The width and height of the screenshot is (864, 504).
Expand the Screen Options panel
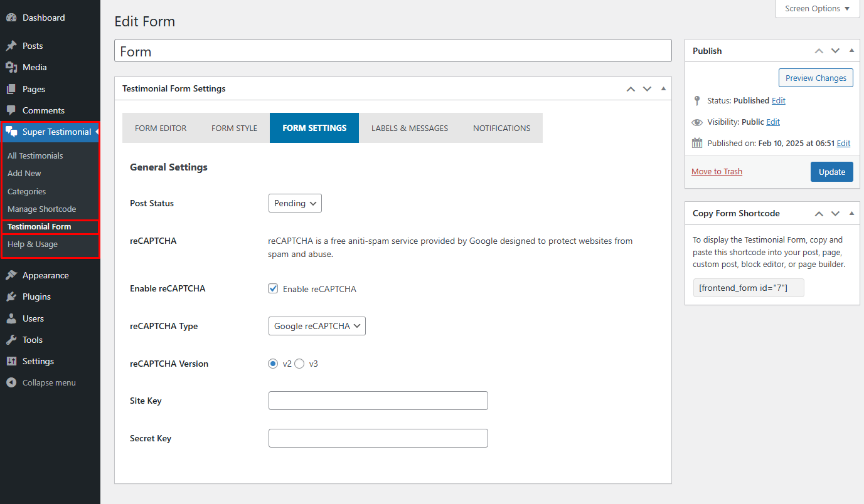[817, 9]
